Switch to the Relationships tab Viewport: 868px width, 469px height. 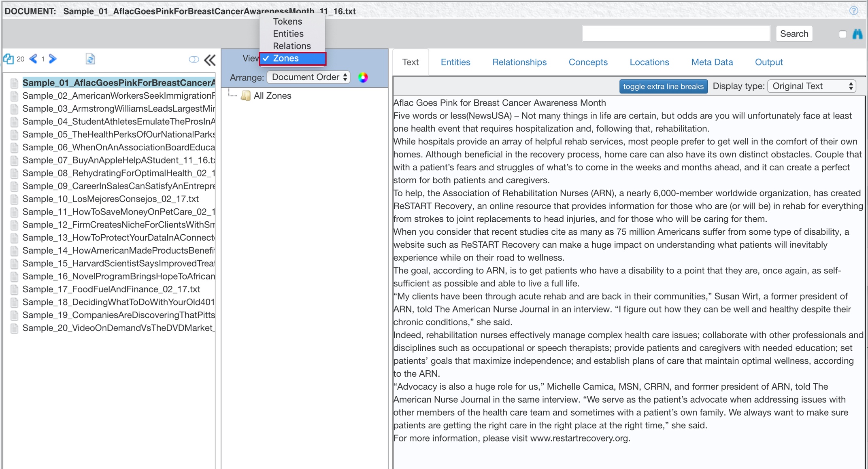coord(519,62)
